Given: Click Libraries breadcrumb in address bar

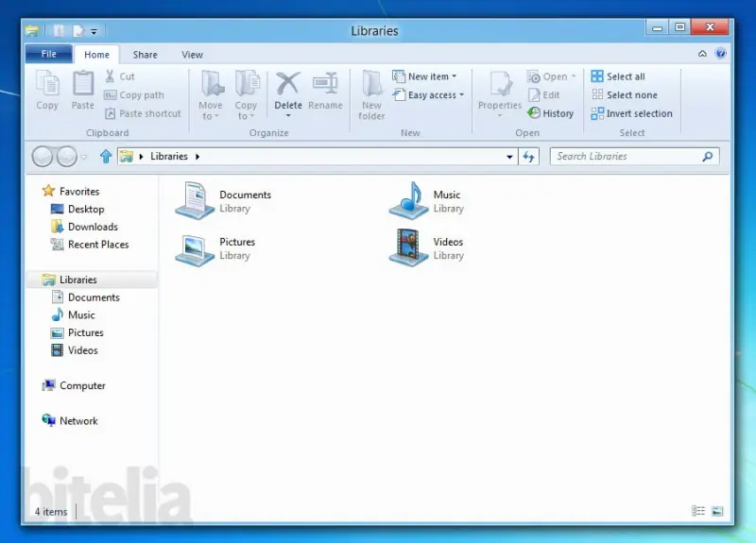Looking at the screenshot, I should point(169,156).
